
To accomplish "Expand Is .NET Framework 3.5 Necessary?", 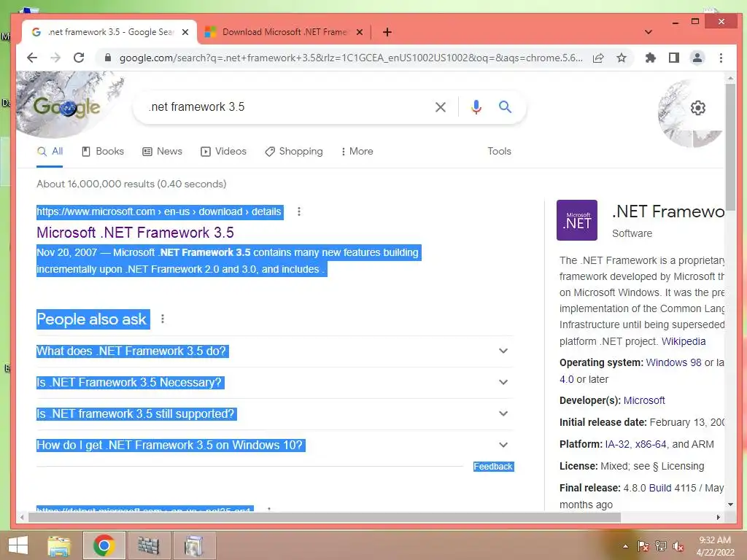I will pos(274,382).
